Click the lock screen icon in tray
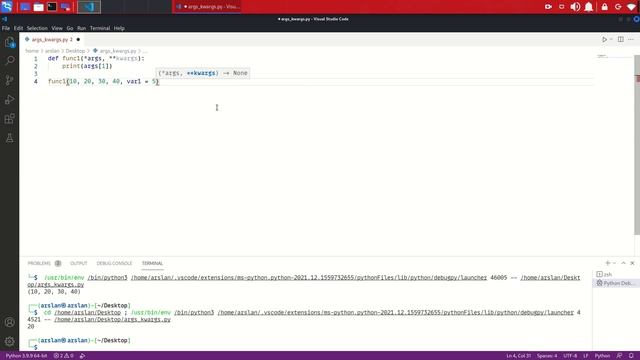The image size is (640, 360). tap(604, 7)
